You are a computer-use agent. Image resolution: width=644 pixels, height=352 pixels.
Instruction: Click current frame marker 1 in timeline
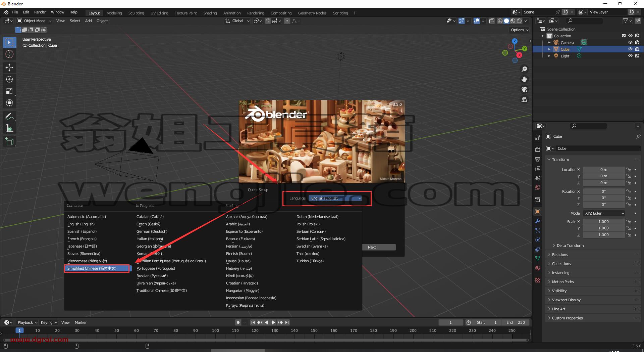click(19, 331)
